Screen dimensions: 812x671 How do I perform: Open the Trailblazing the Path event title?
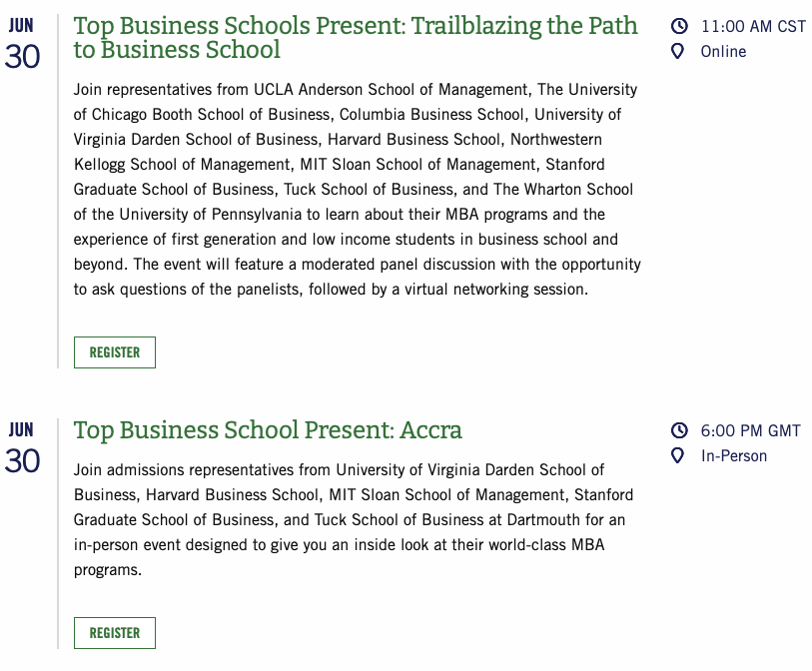point(356,37)
